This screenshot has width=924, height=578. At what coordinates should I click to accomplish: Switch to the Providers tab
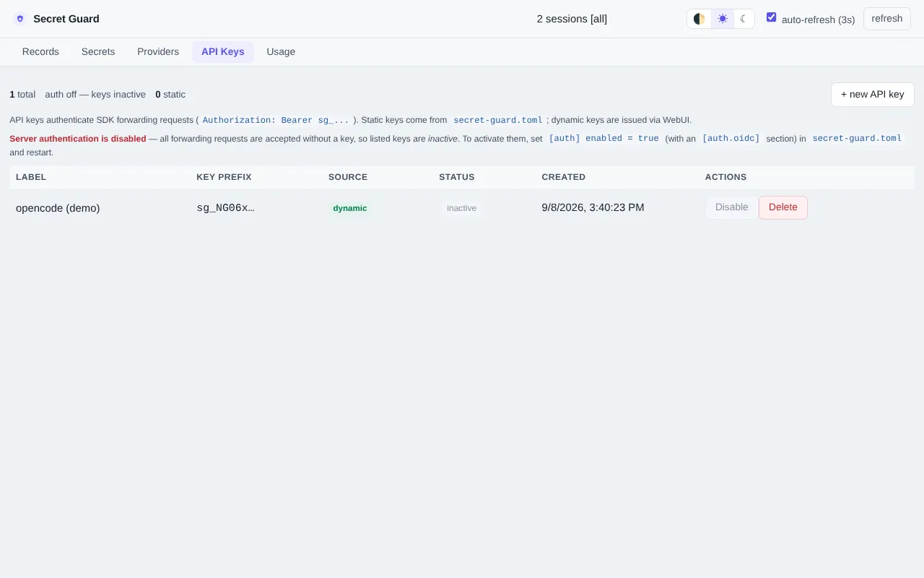pyautogui.click(x=158, y=52)
